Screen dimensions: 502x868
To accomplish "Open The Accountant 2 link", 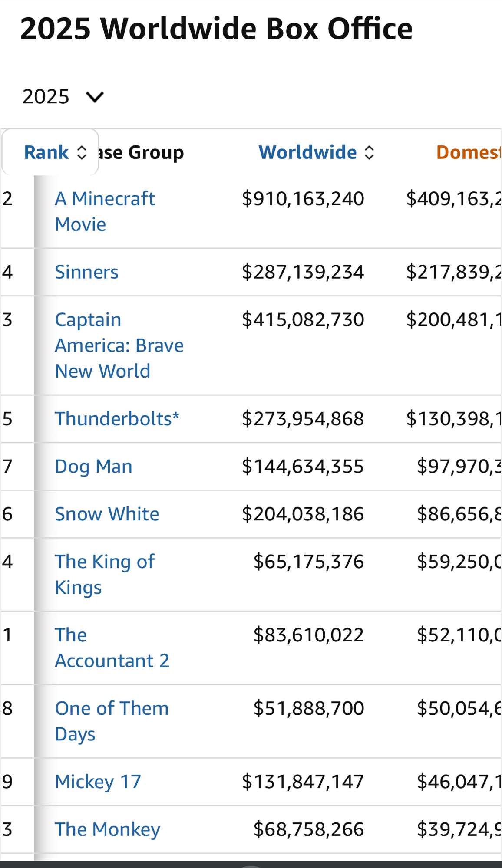I will point(112,648).
